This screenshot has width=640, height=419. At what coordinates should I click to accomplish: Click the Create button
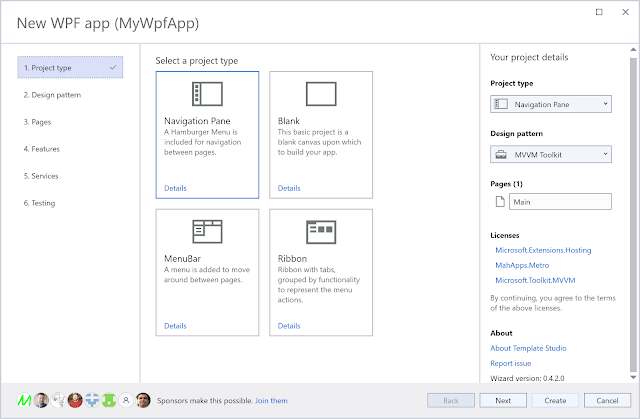pos(555,401)
